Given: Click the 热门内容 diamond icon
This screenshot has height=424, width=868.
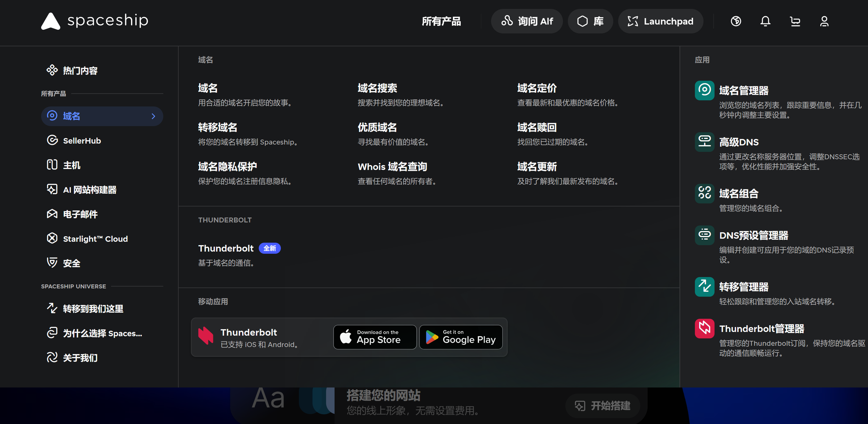Looking at the screenshot, I should point(52,70).
